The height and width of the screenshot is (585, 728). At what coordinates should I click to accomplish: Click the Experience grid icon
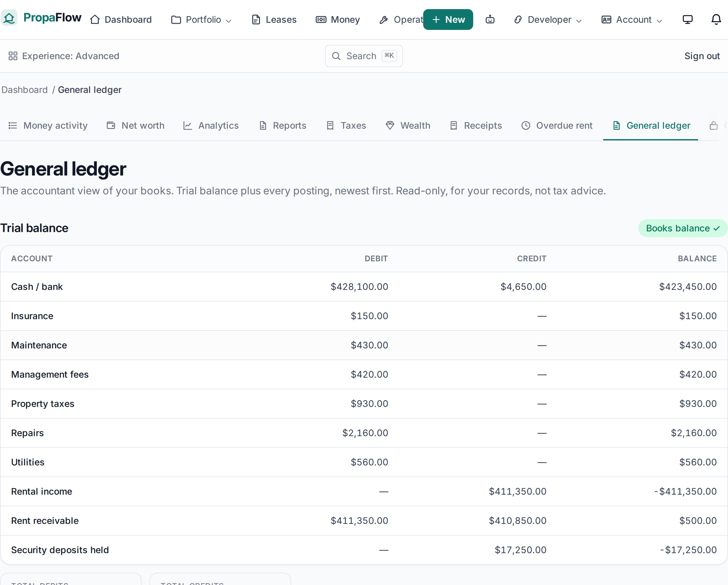pos(13,56)
